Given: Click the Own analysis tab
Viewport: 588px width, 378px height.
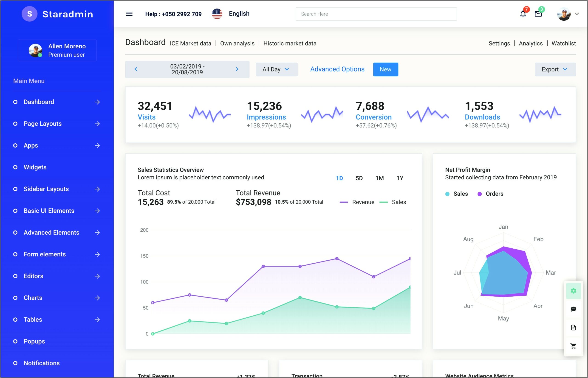Looking at the screenshot, I should [237, 43].
